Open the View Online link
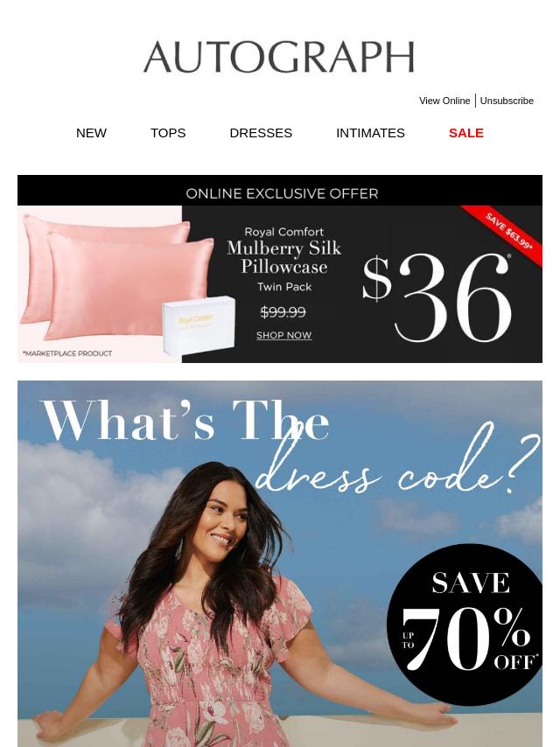Viewport: 560px width, 747px height. (x=444, y=101)
